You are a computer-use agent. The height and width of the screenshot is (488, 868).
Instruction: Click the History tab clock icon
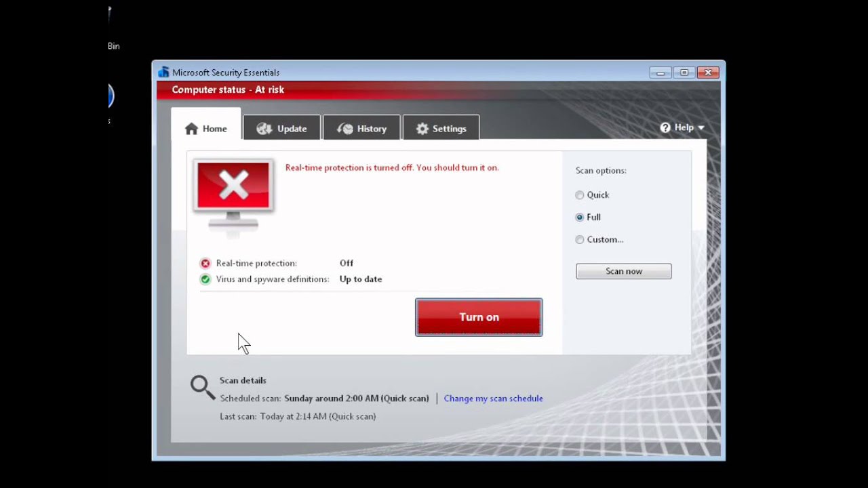pos(345,129)
